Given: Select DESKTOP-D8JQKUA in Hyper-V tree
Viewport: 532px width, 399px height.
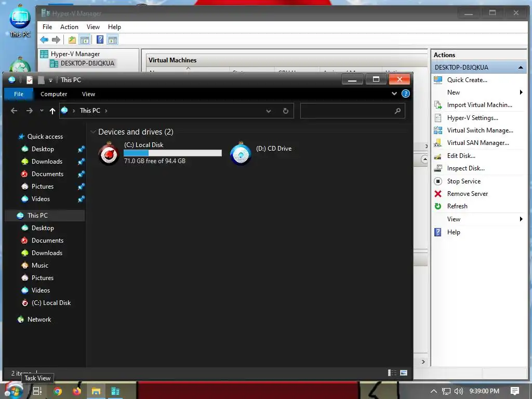Looking at the screenshot, I should click(87, 63).
